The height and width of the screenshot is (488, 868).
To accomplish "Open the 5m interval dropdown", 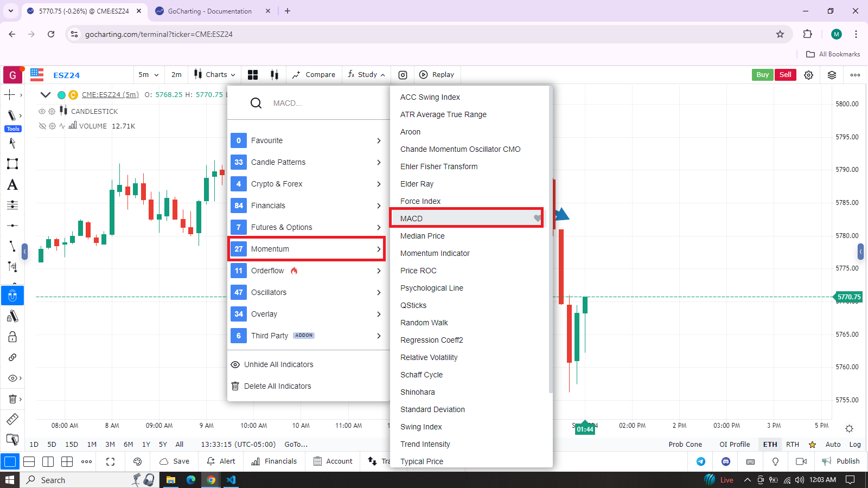I will 149,75.
